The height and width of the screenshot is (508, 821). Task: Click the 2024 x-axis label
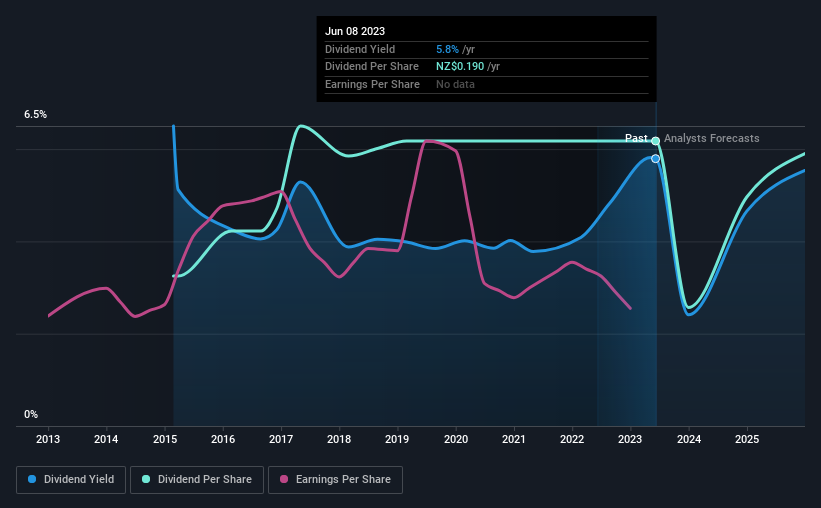point(689,439)
